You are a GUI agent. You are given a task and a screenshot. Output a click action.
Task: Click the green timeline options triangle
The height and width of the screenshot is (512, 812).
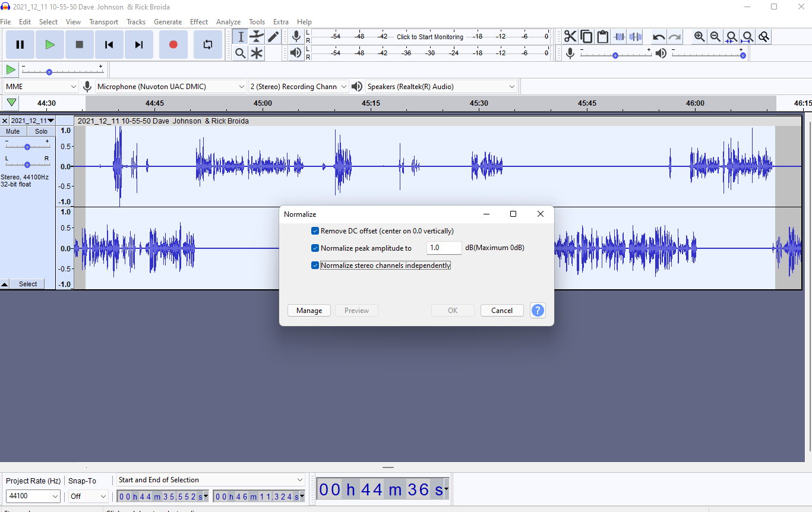coord(11,103)
